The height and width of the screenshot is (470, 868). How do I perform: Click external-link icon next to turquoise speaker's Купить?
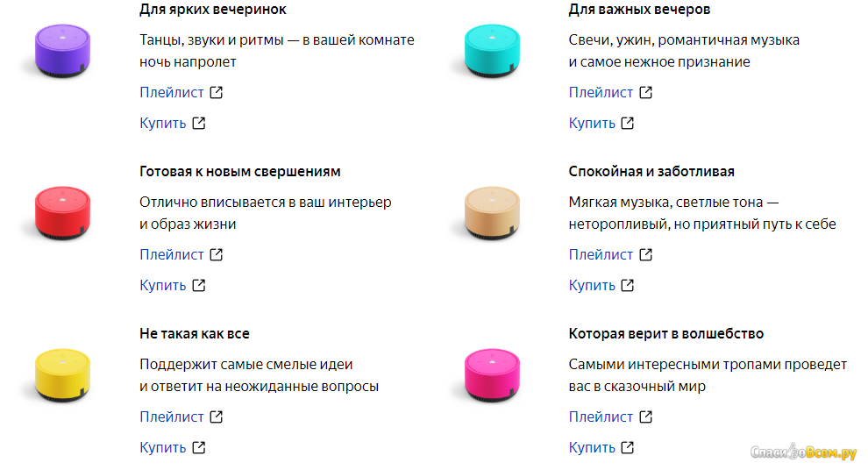[628, 123]
